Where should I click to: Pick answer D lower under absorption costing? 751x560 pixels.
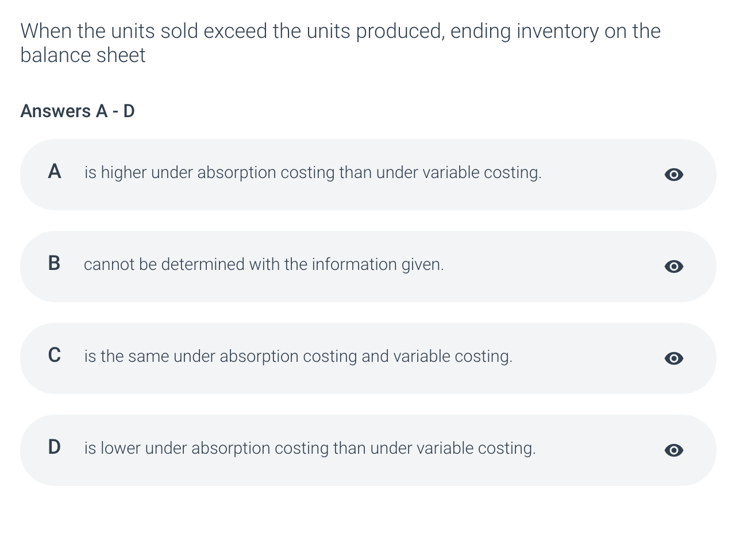[310, 448]
